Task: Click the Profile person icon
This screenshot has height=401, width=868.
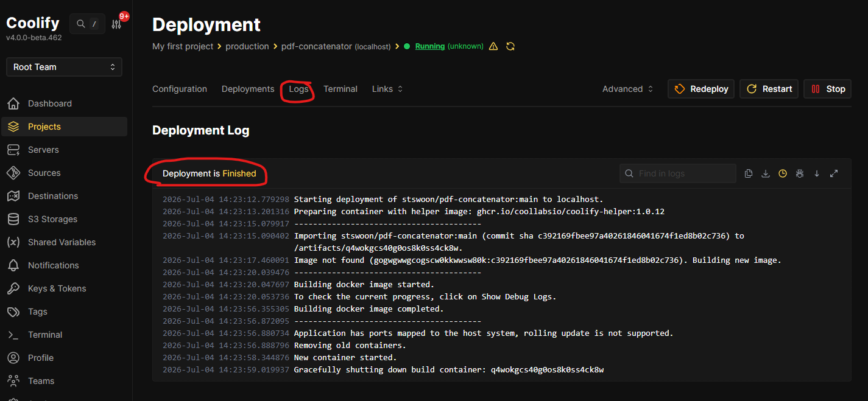Action: [13, 358]
